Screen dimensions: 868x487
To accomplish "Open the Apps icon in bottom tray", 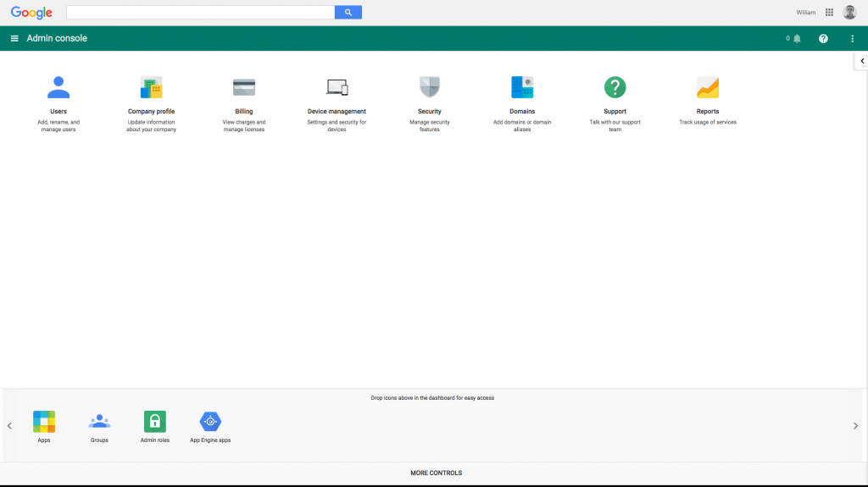I will click(x=44, y=422).
